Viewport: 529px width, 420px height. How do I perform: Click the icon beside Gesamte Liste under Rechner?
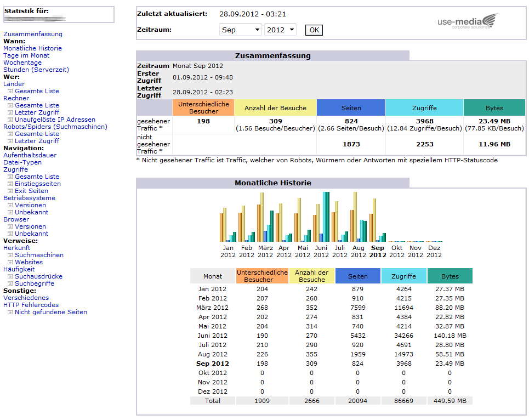pos(10,105)
